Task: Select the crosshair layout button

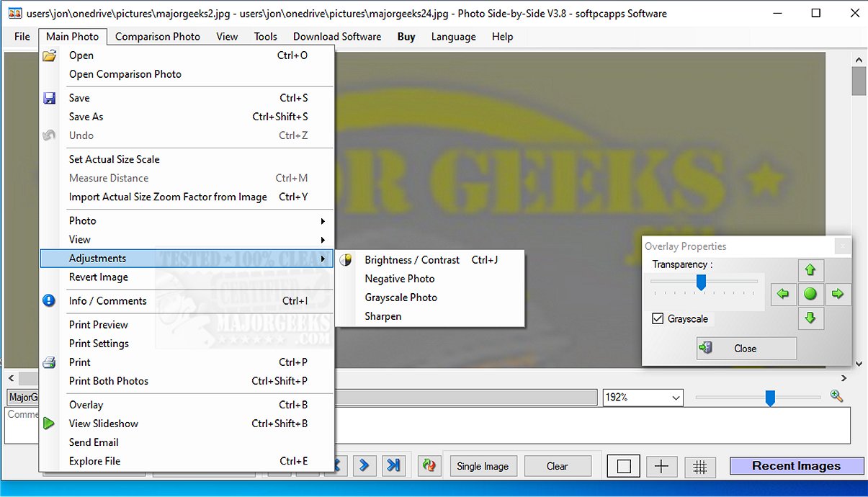Action: 661,467
